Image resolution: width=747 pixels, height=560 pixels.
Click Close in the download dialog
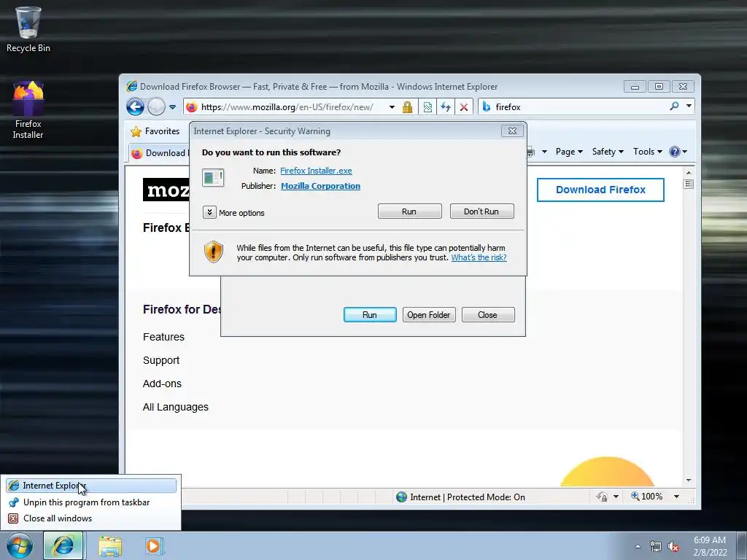point(488,315)
